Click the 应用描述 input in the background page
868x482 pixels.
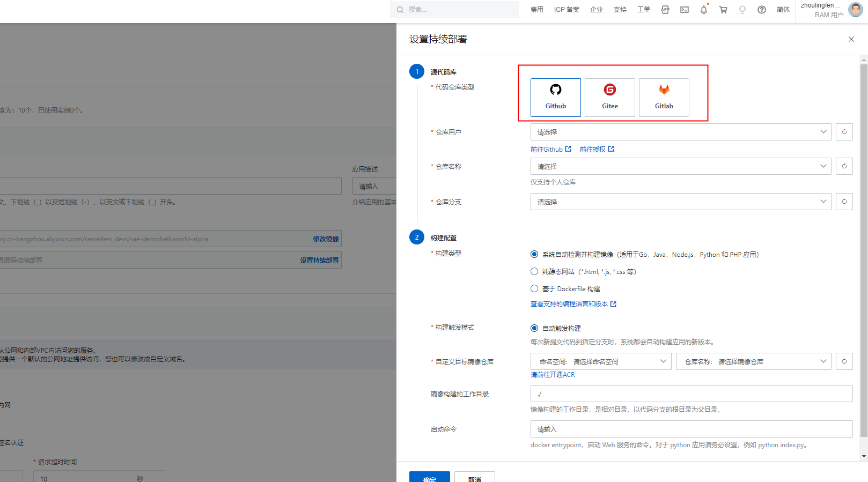374,186
